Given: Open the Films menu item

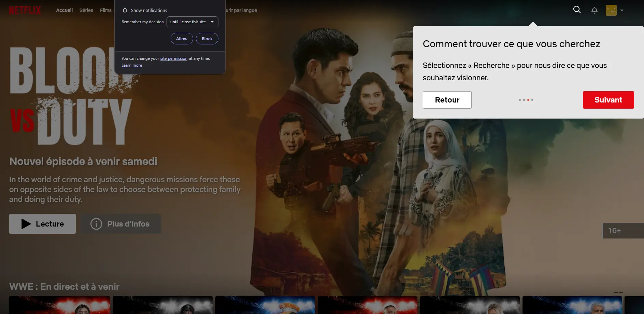Looking at the screenshot, I should pos(105,10).
